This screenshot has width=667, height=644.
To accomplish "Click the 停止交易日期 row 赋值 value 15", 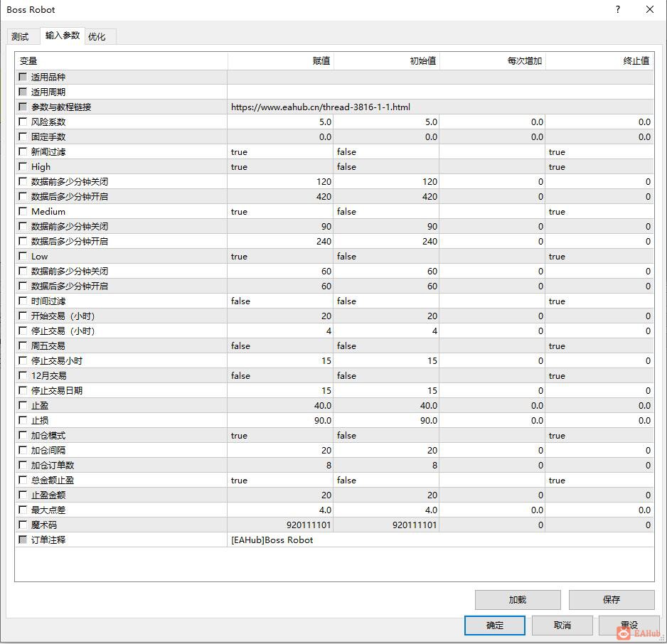I will pos(326,391).
